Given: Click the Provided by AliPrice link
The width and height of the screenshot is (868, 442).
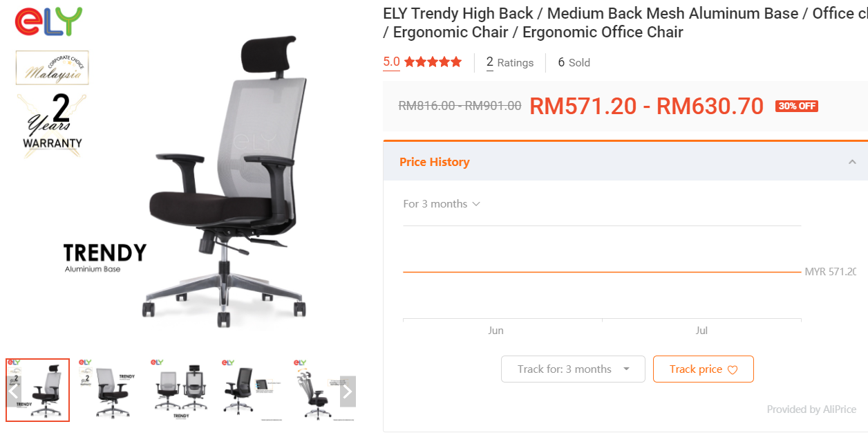Looking at the screenshot, I should pos(811,409).
